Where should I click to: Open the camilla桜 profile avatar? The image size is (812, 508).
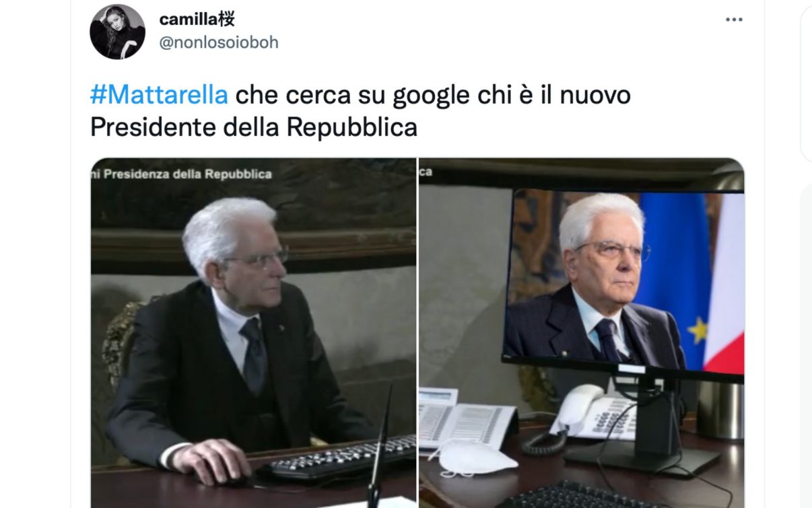pyautogui.click(x=117, y=32)
